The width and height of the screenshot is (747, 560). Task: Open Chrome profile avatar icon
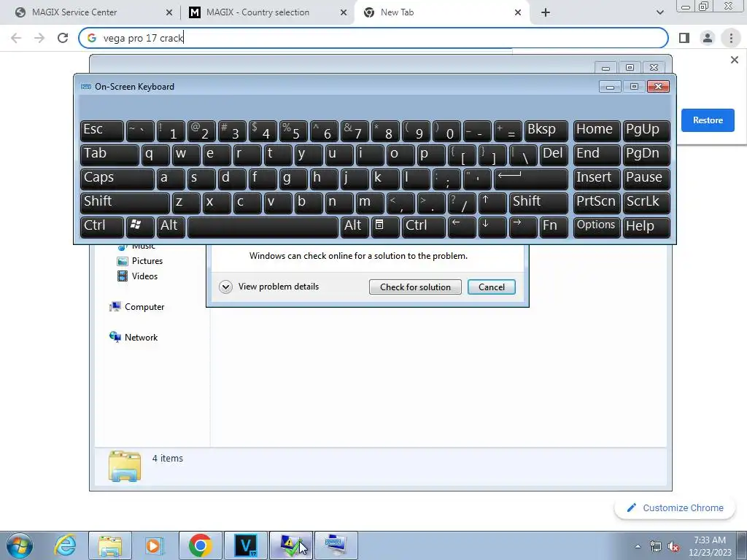pos(708,38)
